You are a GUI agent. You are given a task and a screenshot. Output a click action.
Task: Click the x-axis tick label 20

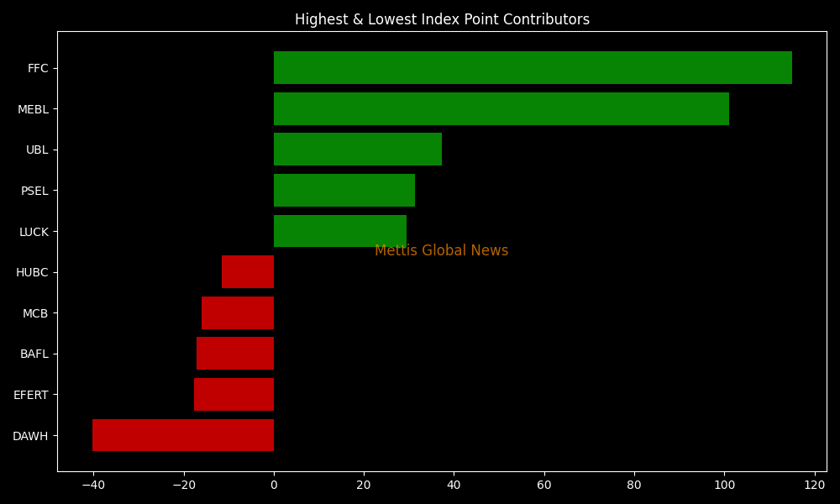coord(364,486)
